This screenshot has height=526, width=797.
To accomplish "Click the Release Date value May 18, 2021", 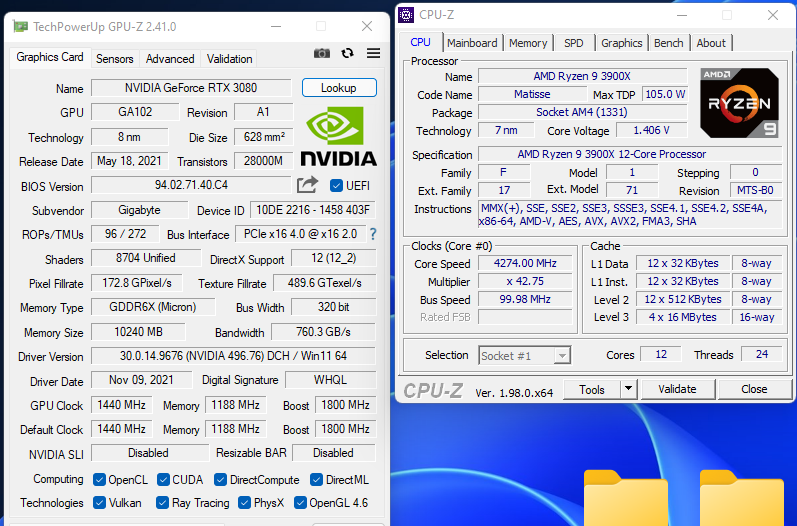I will (x=129, y=161).
